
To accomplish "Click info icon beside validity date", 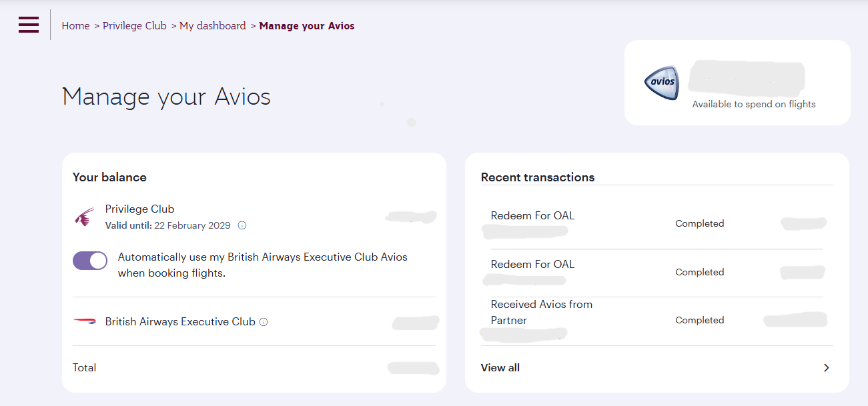I will tap(242, 225).
